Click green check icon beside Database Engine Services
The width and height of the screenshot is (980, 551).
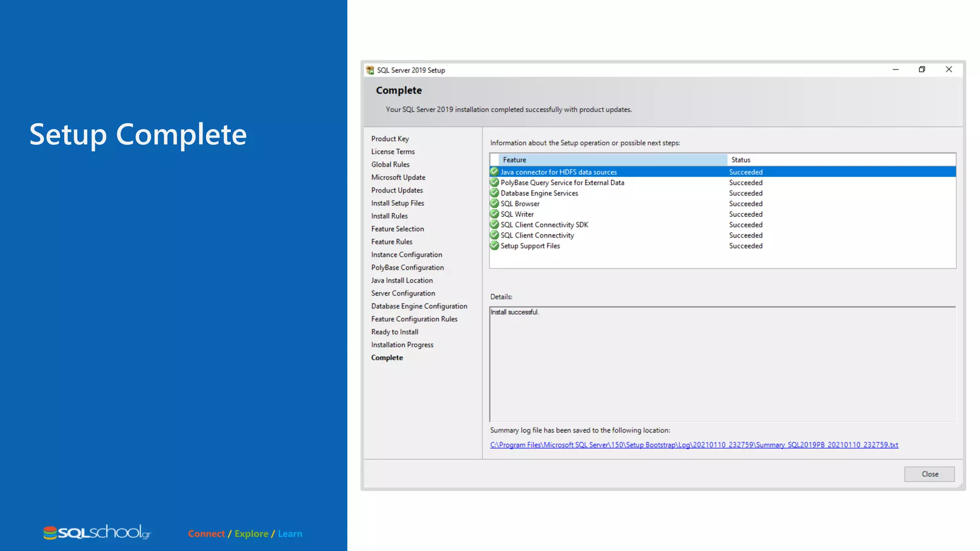point(494,193)
